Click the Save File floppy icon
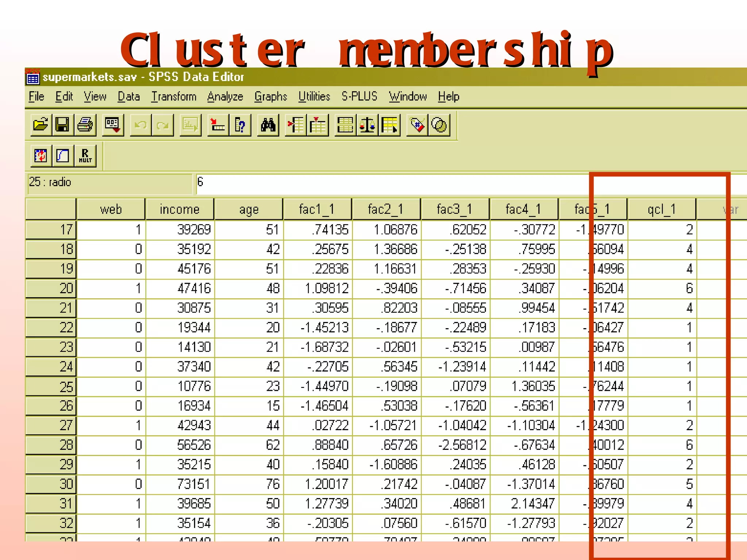This screenshot has width=747, height=560. pos(62,125)
